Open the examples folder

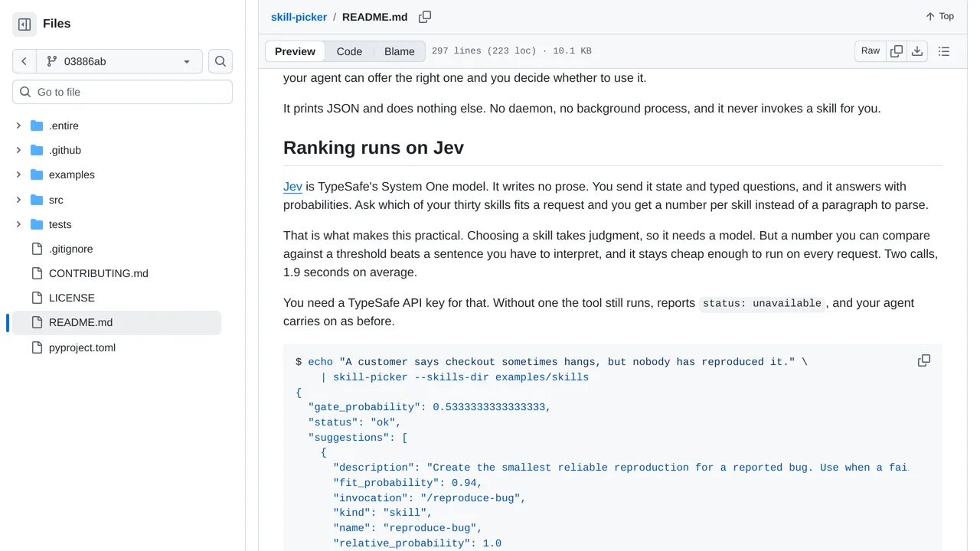tap(72, 174)
